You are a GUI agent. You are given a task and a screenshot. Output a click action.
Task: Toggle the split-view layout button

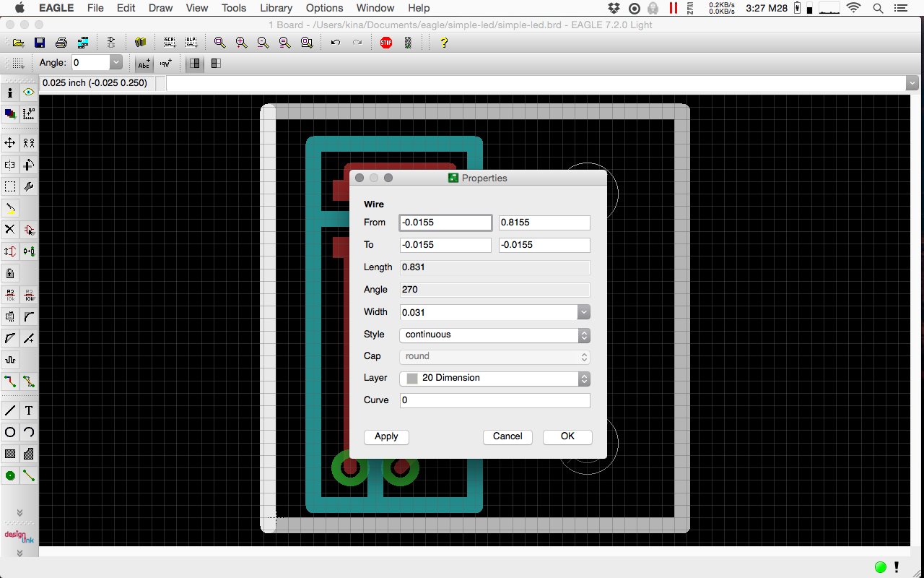point(216,64)
